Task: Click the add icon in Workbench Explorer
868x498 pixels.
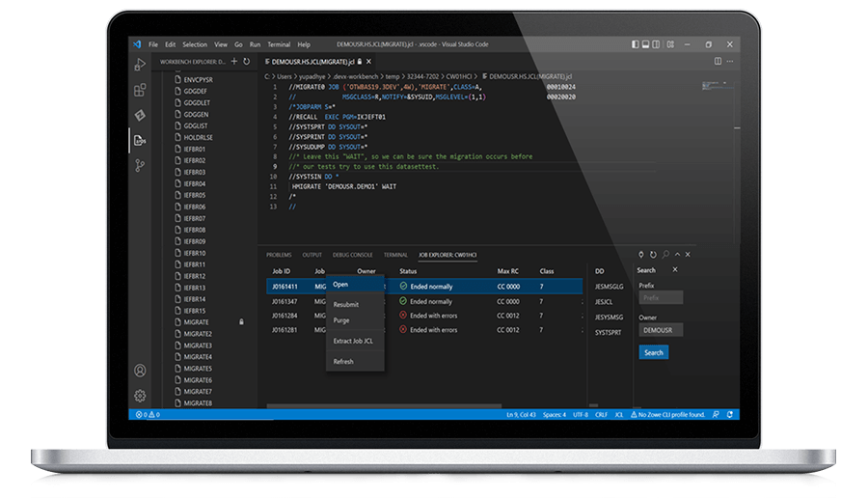Action: (x=234, y=62)
